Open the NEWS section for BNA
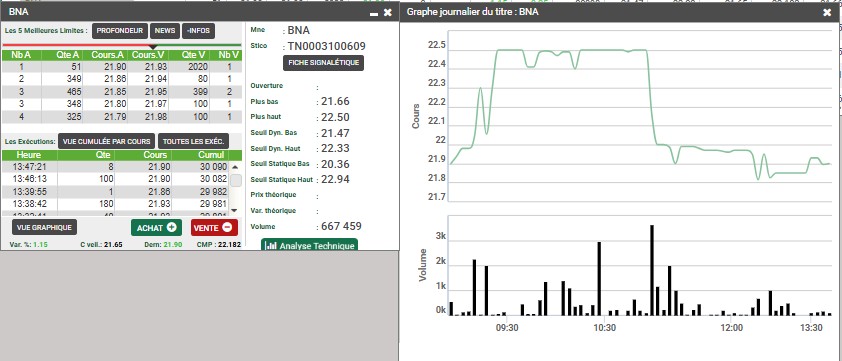This screenshot has width=842, height=361. 165,31
